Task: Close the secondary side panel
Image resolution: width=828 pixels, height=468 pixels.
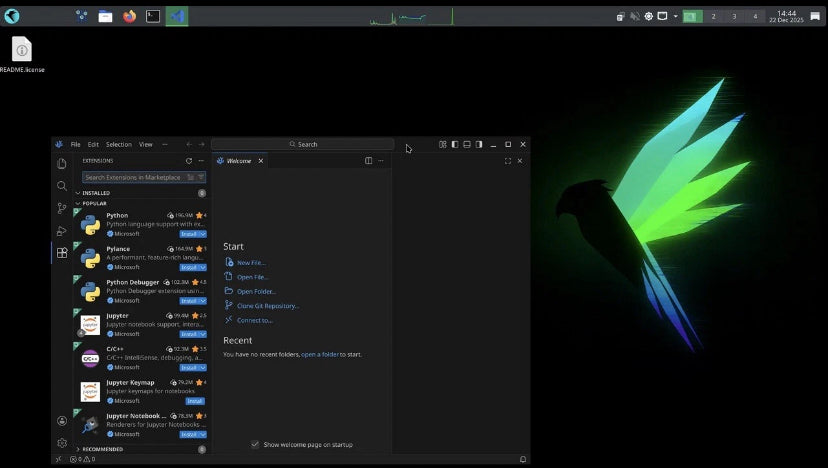Action: coord(520,161)
